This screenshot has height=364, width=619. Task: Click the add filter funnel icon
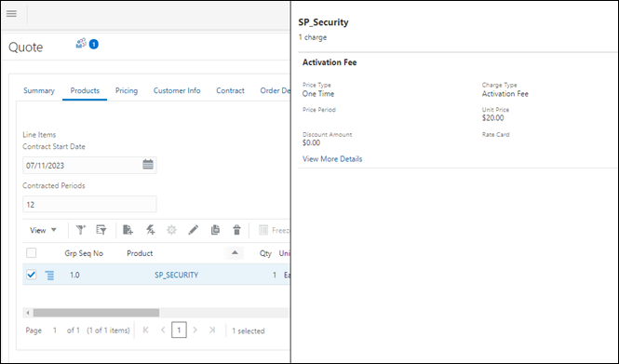(81, 230)
